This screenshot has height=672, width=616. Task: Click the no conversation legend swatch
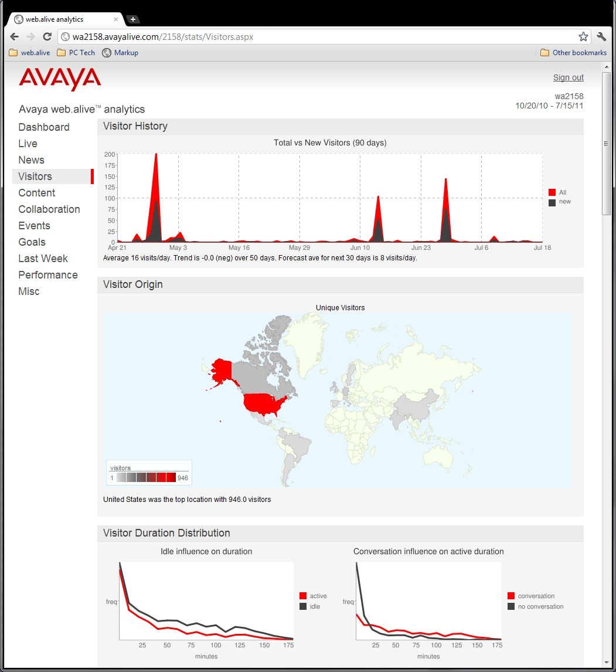pyautogui.click(x=511, y=606)
